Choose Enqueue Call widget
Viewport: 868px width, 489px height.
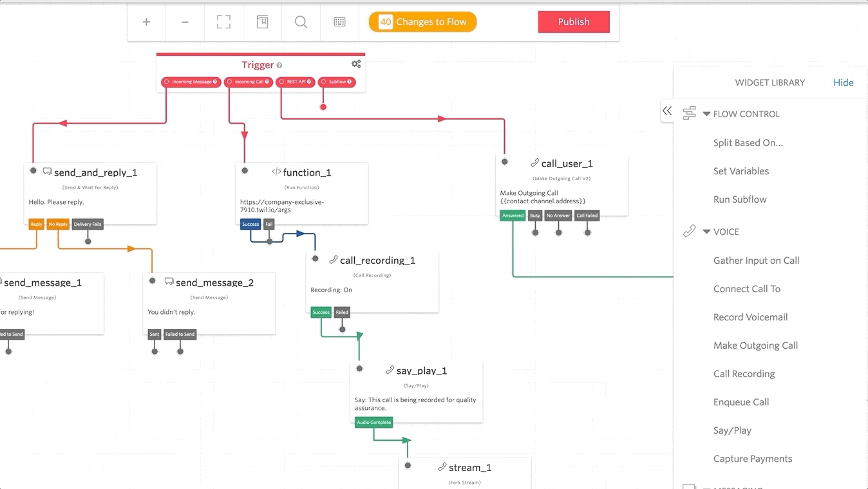coord(741,402)
